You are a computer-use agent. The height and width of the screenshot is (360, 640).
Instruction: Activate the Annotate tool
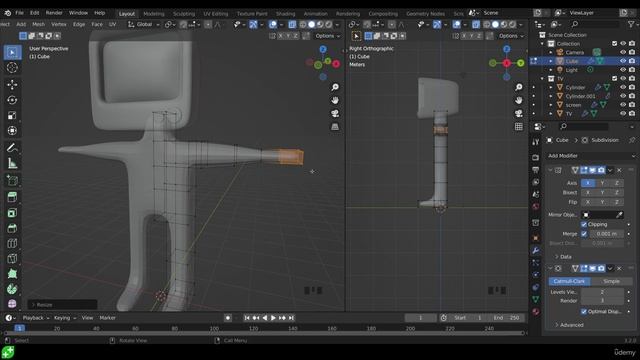pos(12,148)
